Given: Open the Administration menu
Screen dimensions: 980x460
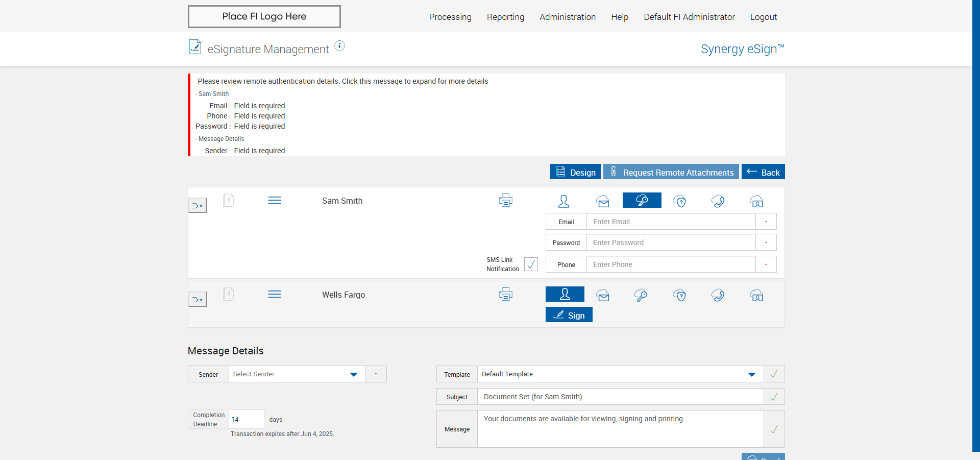Looking at the screenshot, I should pos(568,17).
